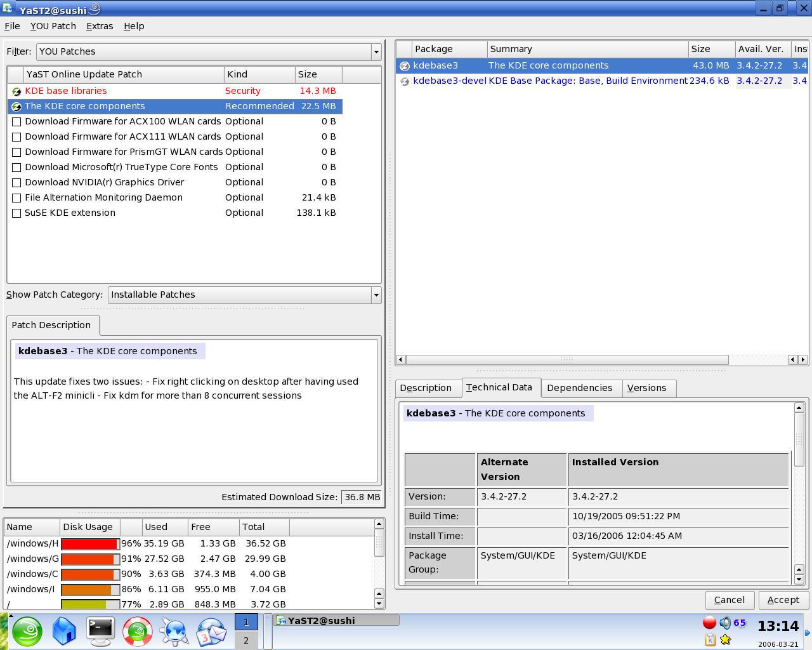812x650 pixels.
Task: Open the window menu icon in title bar
Action: 8,8
